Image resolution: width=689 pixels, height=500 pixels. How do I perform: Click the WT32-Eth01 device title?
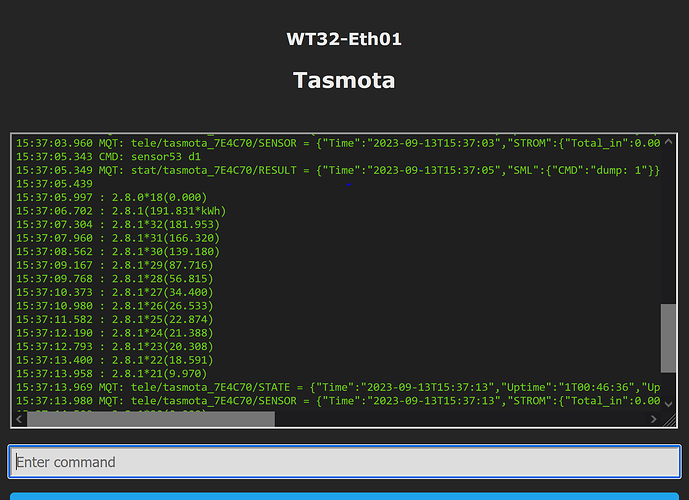344,39
